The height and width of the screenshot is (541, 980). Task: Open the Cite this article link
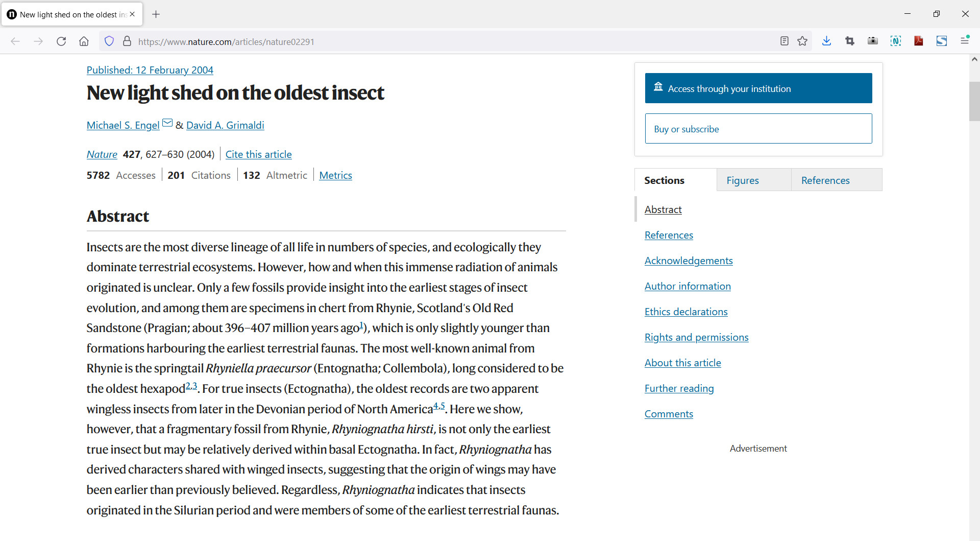point(258,154)
